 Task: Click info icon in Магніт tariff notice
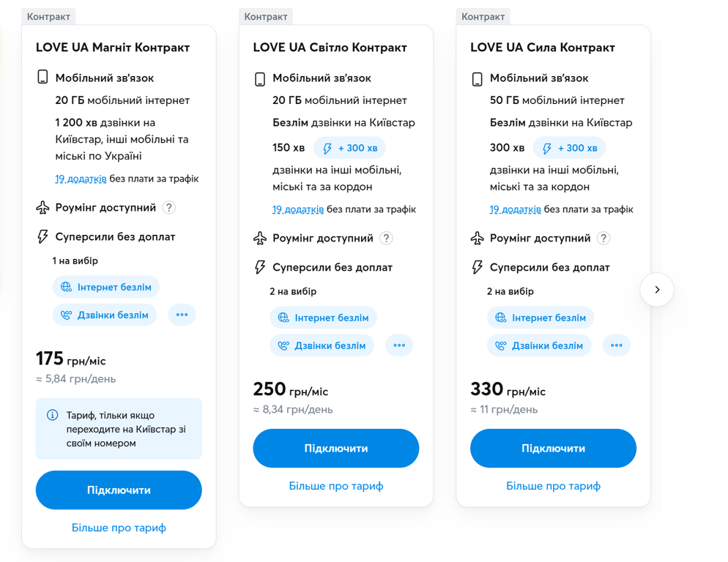click(x=52, y=416)
